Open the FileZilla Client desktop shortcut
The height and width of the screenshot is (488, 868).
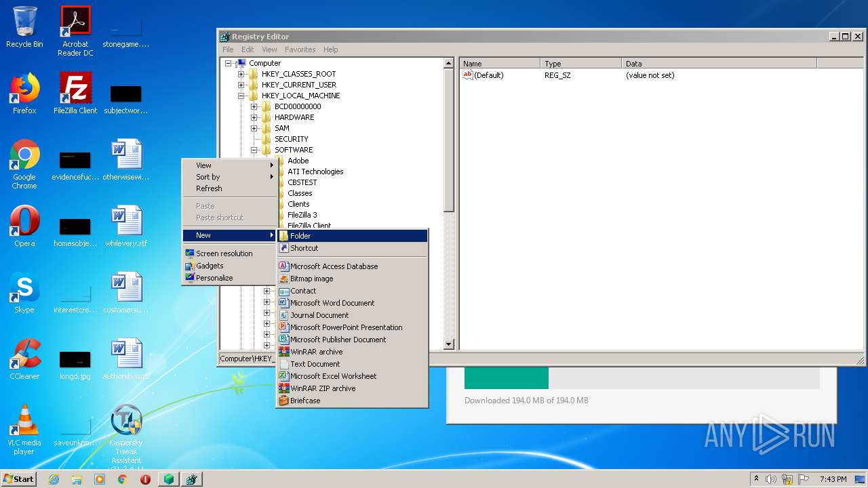click(75, 94)
